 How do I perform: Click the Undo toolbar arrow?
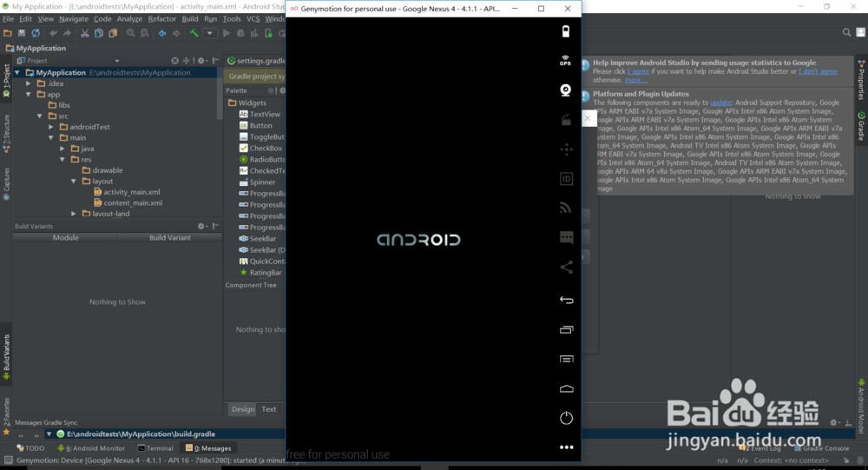tap(53, 33)
